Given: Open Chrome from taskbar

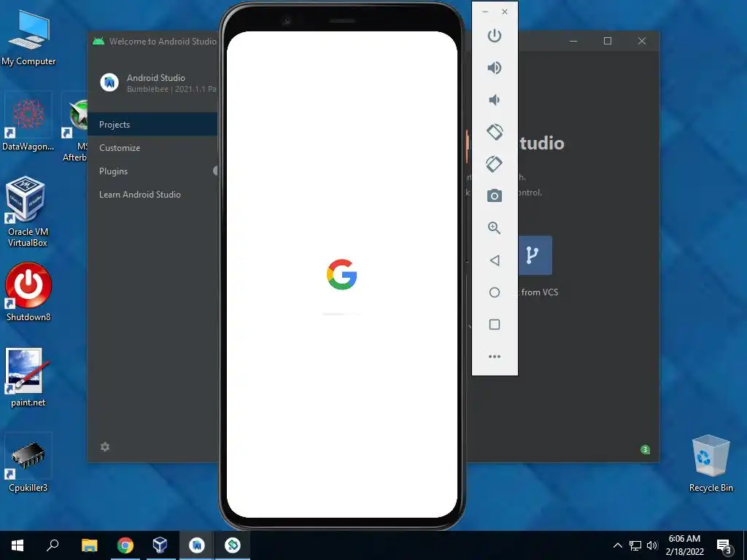Looking at the screenshot, I should point(125,545).
